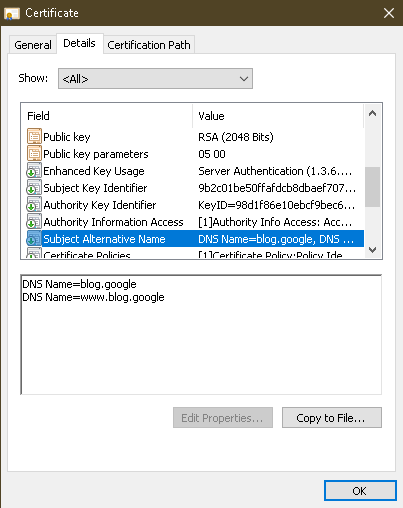Click the certificate icon in title bar
Image resolution: width=403 pixels, height=508 pixels.
click(12, 14)
